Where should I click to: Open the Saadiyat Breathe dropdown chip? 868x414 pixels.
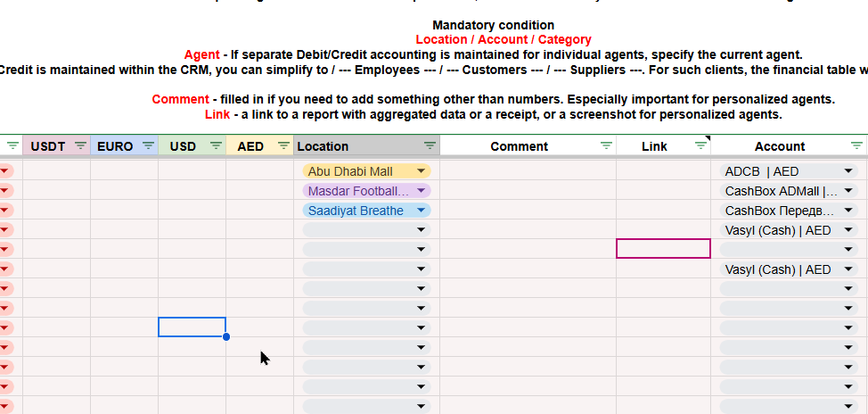coord(421,211)
